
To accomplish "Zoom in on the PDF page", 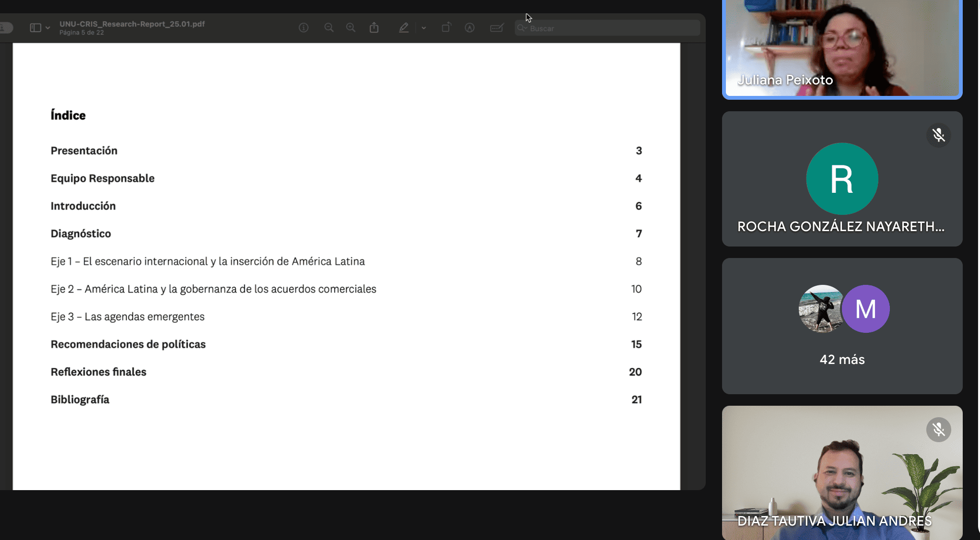I will (351, 28).
